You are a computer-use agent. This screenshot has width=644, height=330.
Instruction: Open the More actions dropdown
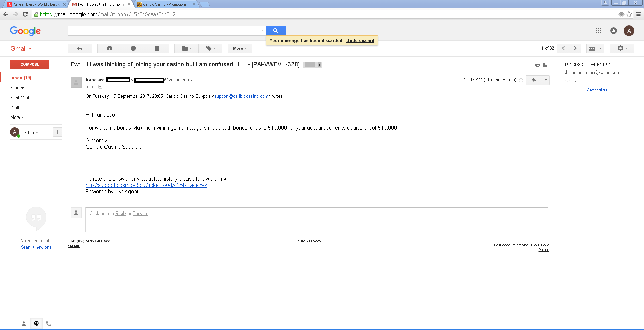(x=240, y=48)
